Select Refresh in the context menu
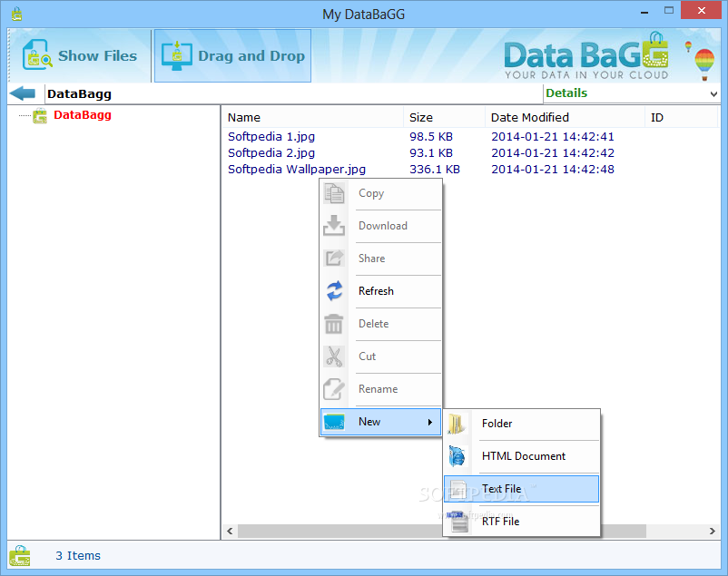This screenshot has height=576, width=728. click(380, 291)
